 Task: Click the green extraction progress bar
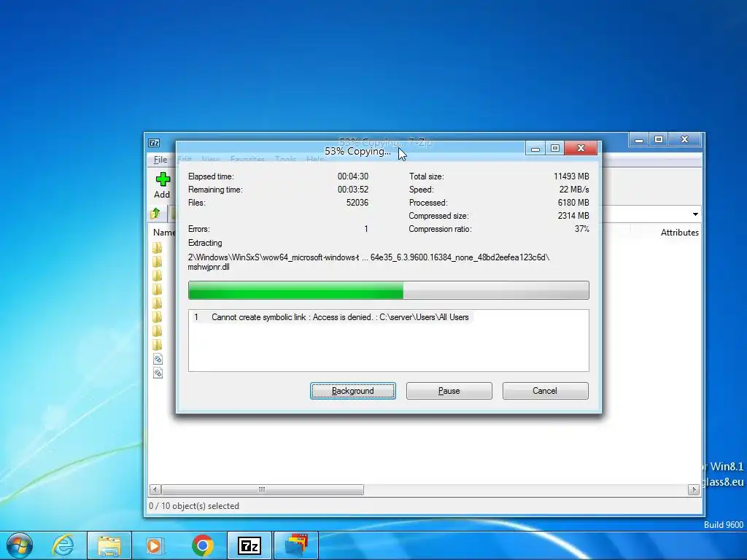point(389,290)
